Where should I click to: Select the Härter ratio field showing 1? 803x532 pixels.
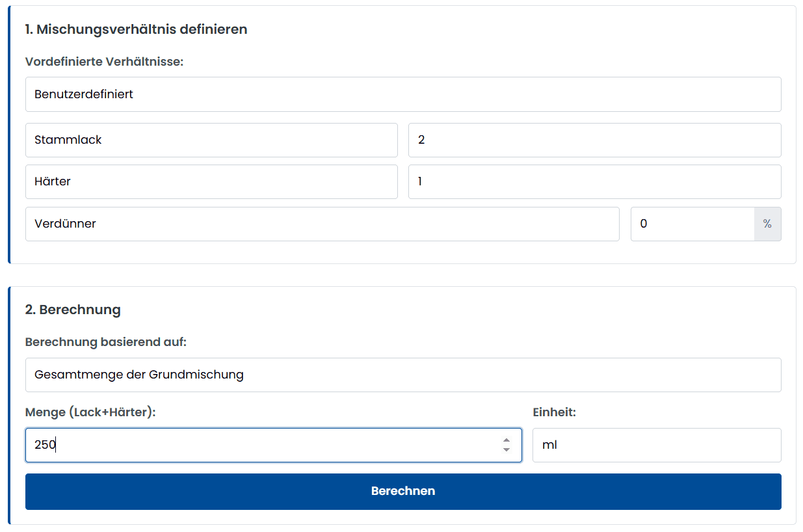tap(594, 181)
